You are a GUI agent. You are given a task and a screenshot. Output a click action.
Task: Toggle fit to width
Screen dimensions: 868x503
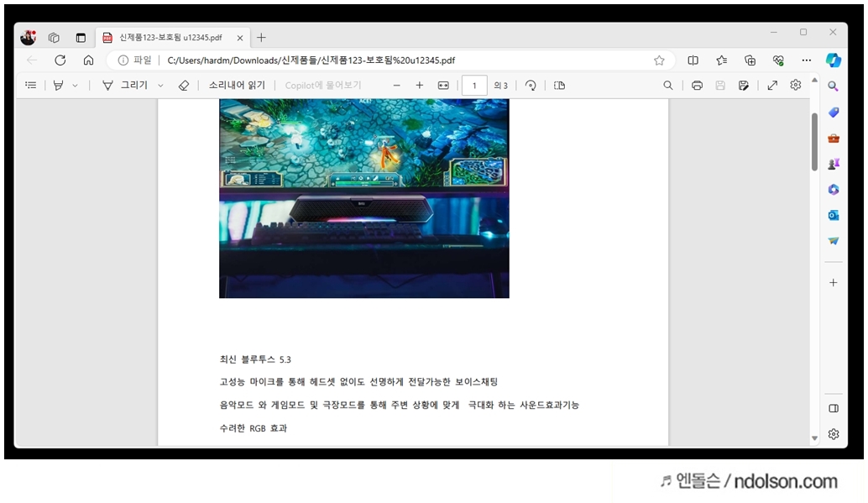pos(443,86)
